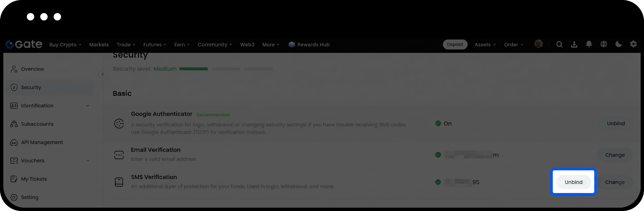Open the Buy Crypto dropdown
The height and width of the screenshot is (211, 644).
pyautogui.click(x=65, y=45)
